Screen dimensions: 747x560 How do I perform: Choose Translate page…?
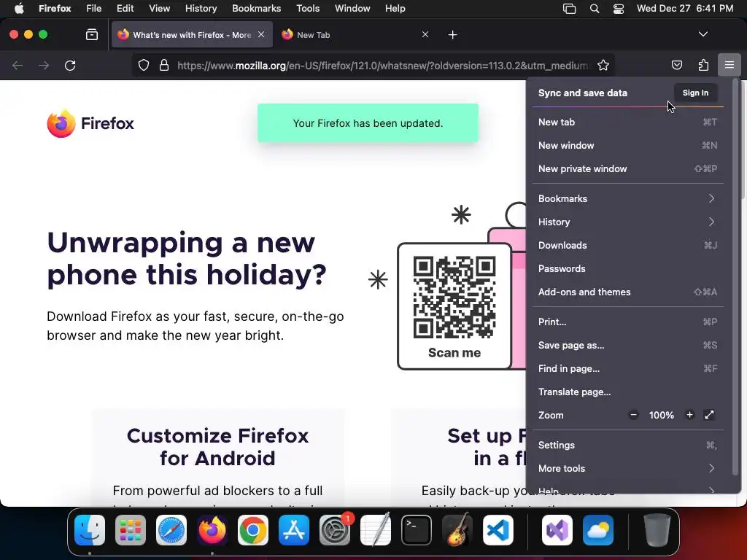pos(628,392)
